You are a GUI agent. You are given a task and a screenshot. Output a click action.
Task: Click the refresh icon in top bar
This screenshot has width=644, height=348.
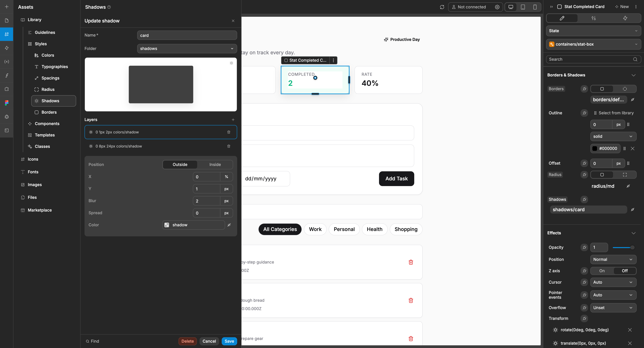click(x=442, y=7)
